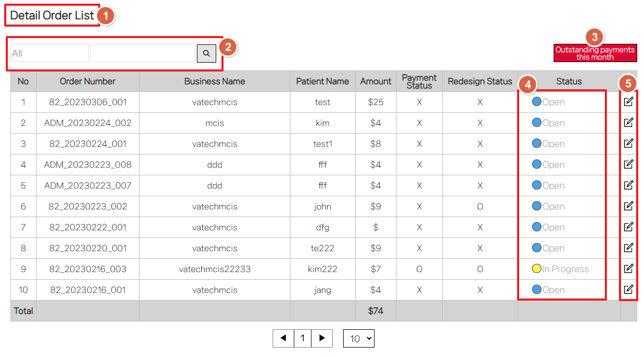Click the Order Number column header
Image resolution: width=644 pixels, height=358 pixels.
[x=87, y=81]
